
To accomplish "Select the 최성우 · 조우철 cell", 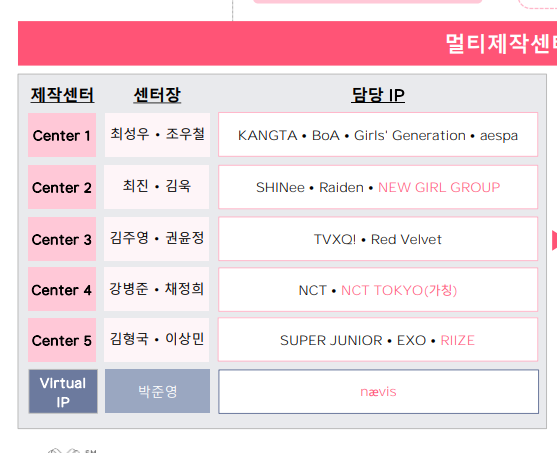I will [157, 135].
